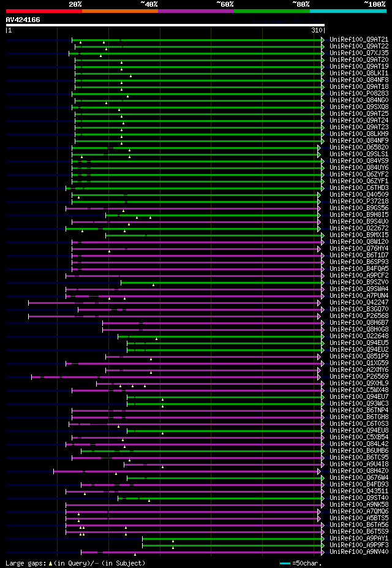Click UniRef100_A9NK58 label
This screenshot has width=392, height=568.
pyautogui.click(x=359, y=505)
